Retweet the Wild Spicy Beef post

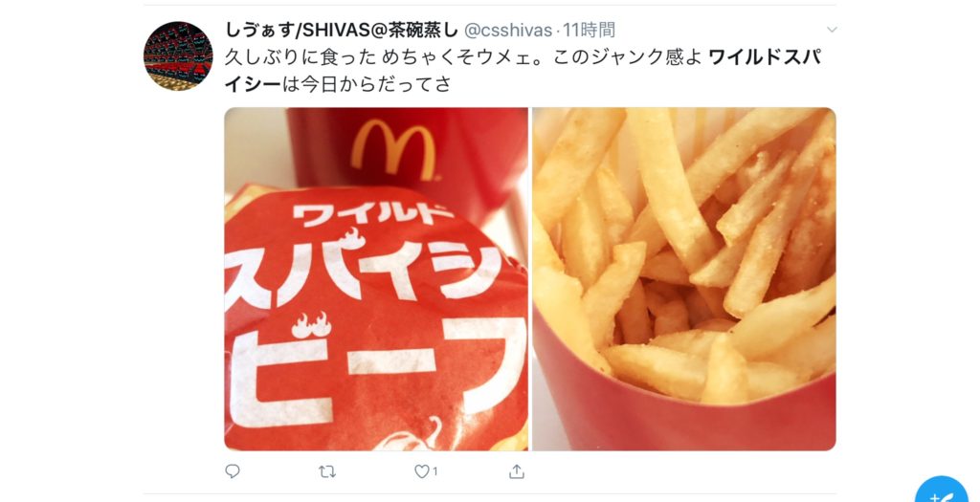coord(327,471)
